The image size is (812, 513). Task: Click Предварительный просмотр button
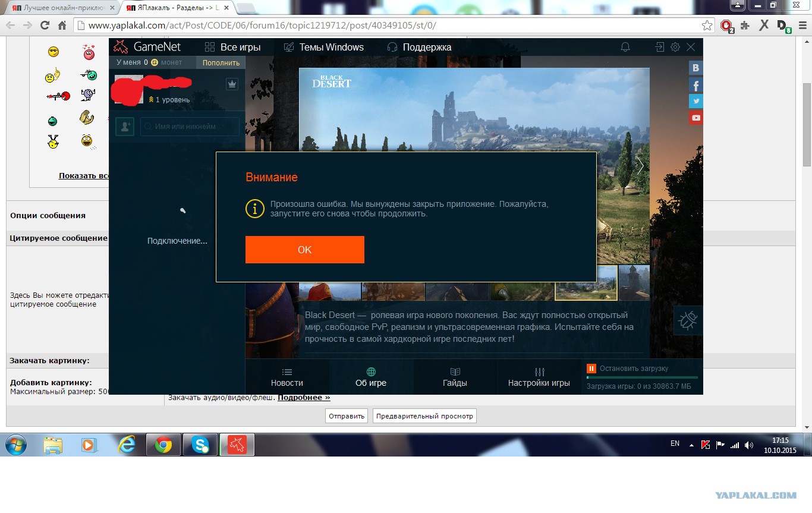(x=424, y=416)
